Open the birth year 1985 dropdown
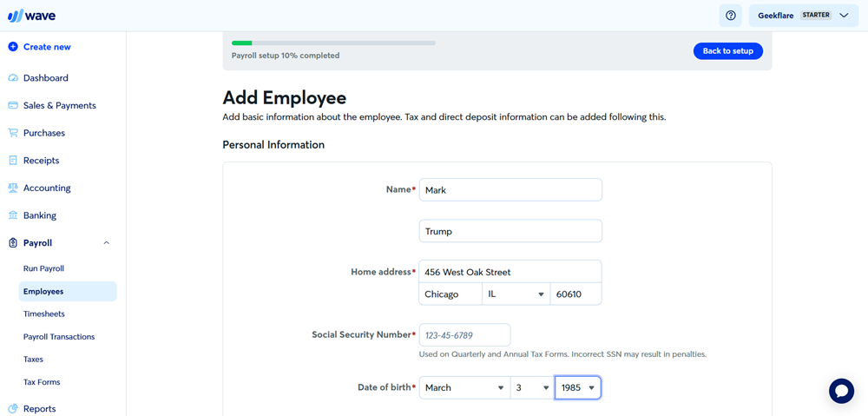 tap(578, 387)
